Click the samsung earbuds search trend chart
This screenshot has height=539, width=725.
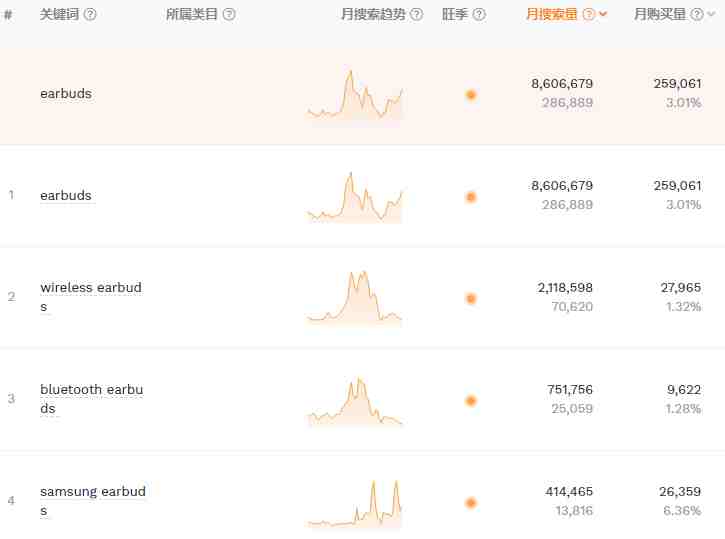click(355, 503)
